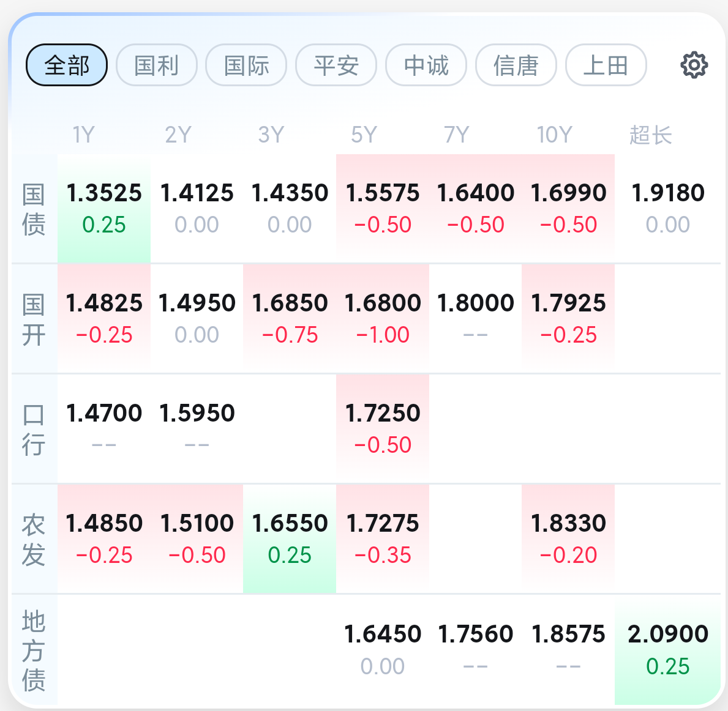
Task: Open the 国债 10Y quote 1.6990
Action: (x=568, y=209)
